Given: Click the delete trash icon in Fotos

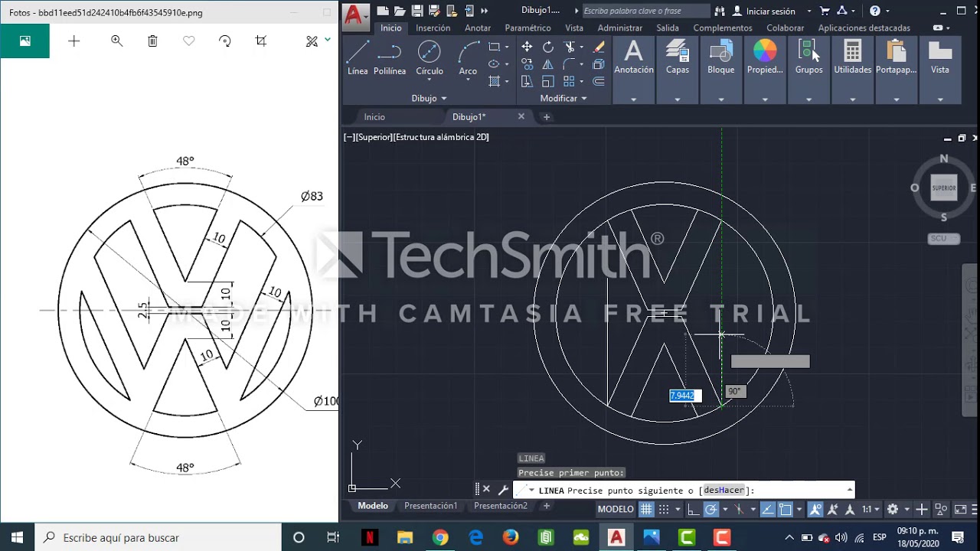Looking at the screenshot, I should pos(152,41).
